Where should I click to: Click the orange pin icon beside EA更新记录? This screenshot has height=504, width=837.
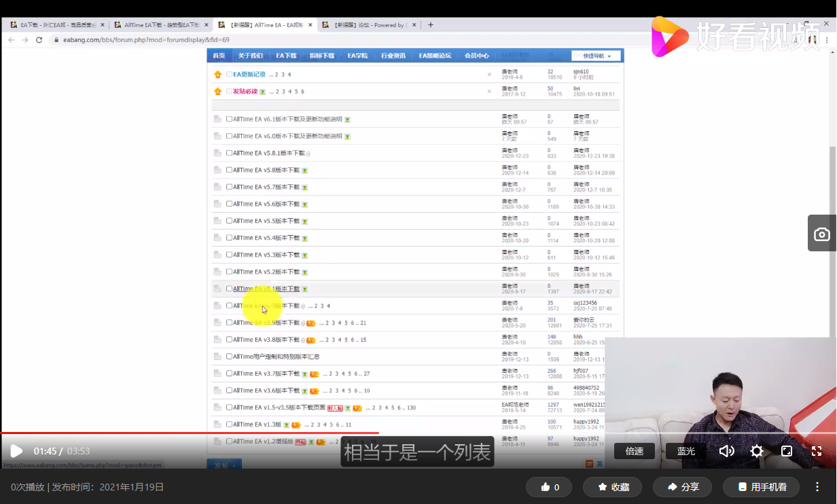coord(217,74)
